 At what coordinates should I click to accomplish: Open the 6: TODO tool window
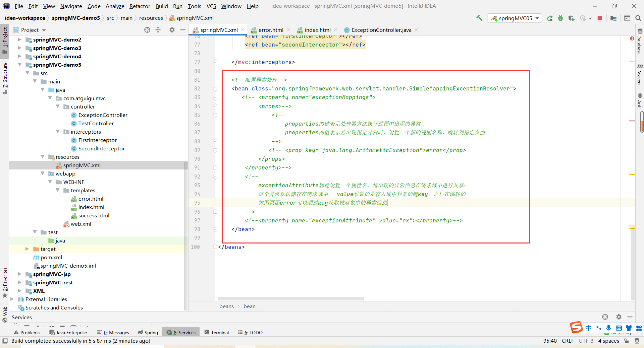pos(250,332)
